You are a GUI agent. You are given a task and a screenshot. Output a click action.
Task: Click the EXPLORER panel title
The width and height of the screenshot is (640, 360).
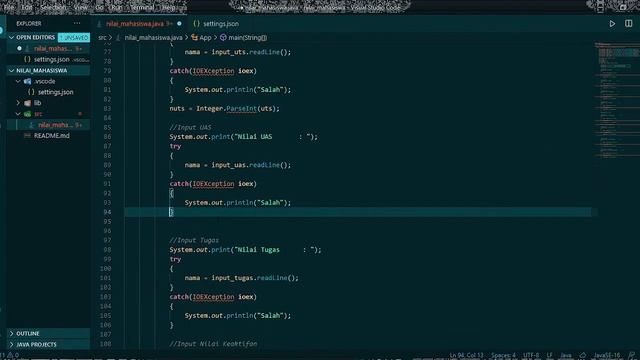pos(29,24)
